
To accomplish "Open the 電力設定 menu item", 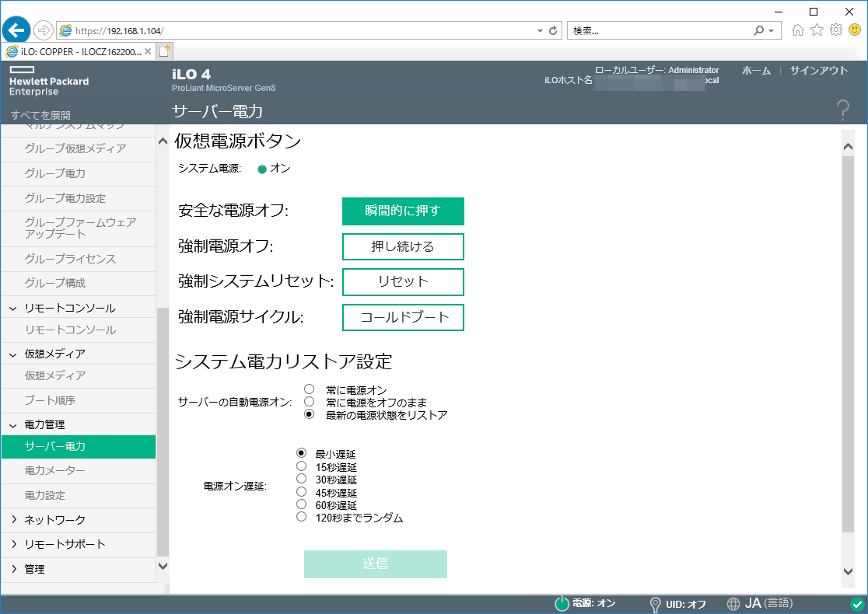I will (79, 496).
